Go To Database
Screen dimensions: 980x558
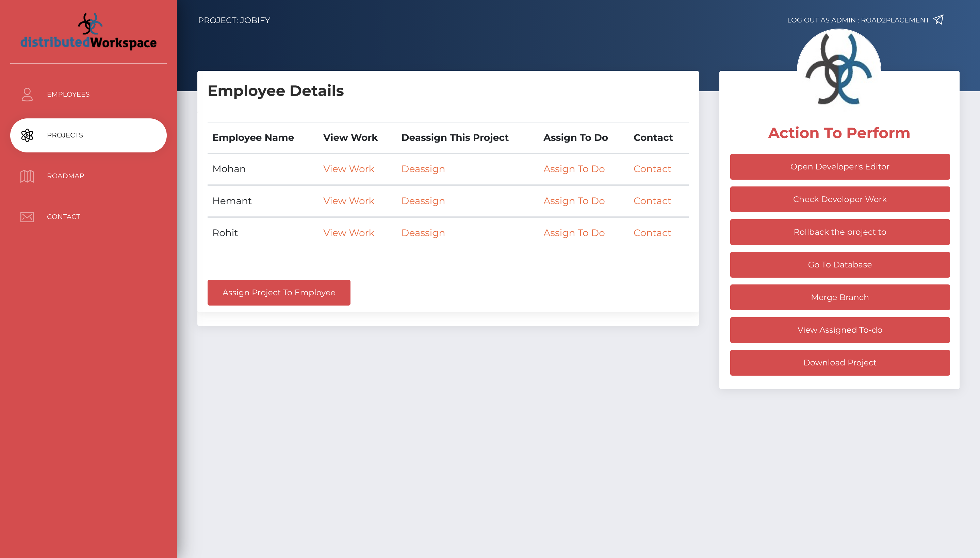tap(839, 264)
